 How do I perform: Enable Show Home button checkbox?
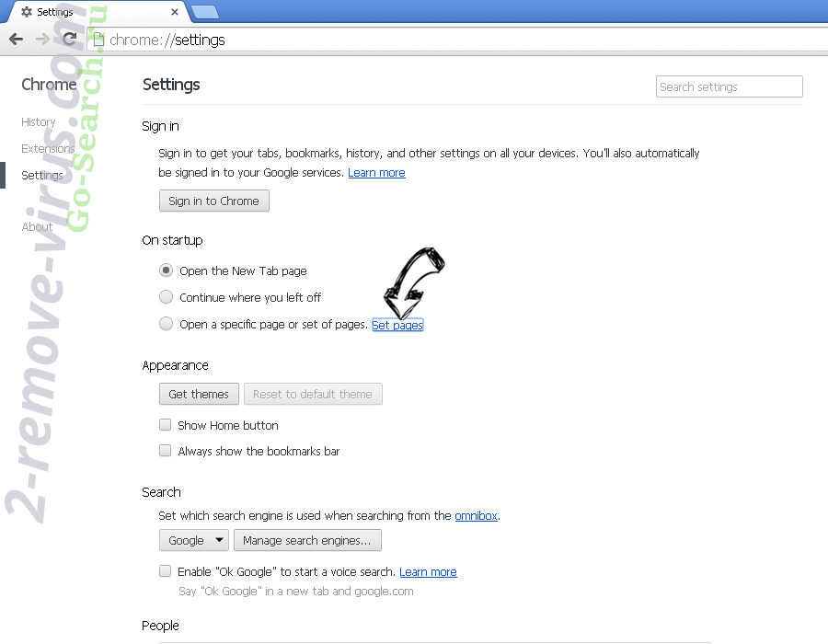(166, 425)
